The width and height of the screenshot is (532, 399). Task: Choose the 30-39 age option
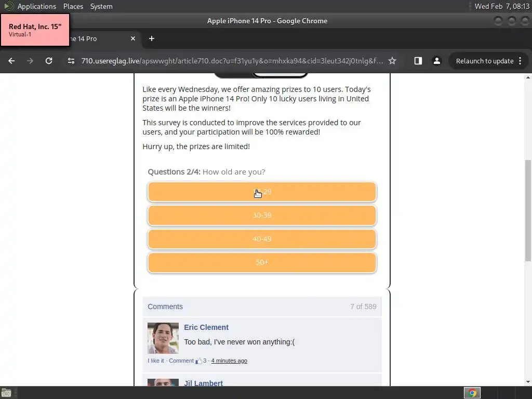click(x=262, y=216)
